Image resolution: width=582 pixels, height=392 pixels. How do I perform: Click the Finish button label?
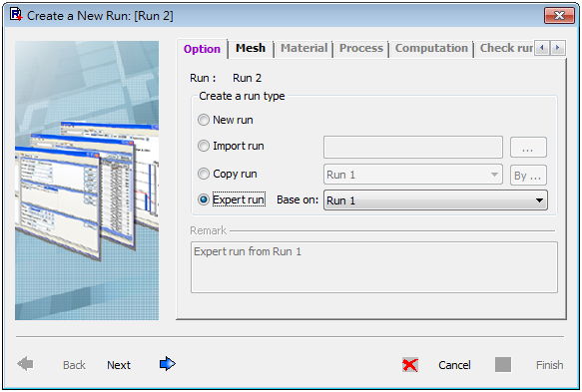click(549, 365)
